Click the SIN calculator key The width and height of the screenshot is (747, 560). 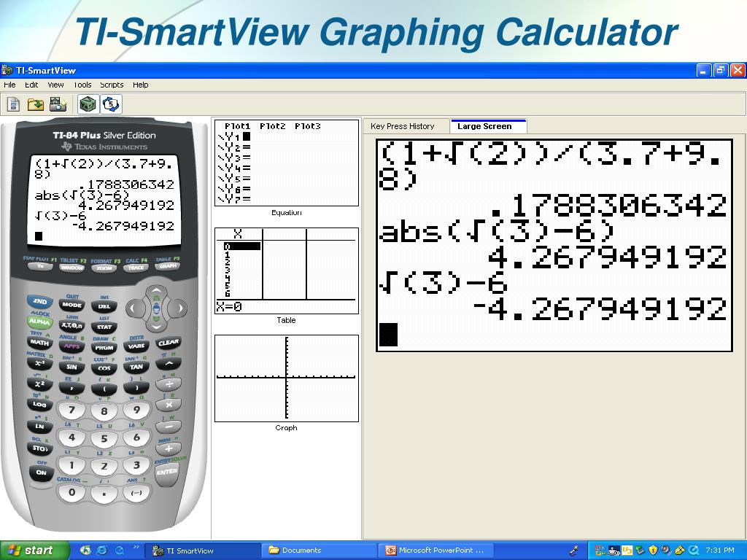click(72, 367)
